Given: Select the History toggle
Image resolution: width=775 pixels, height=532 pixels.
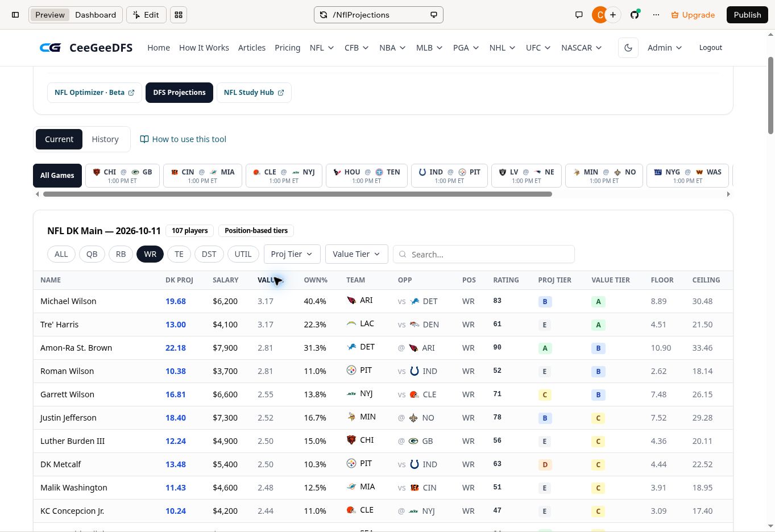Looking at the screenshot, I should point(105,139).
